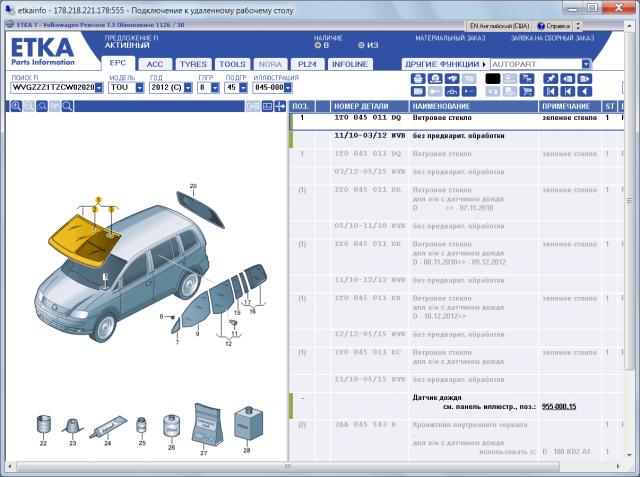Click the large magnifier in the illustration toolbar
This screenshot has width=640, height=477.
(x=68, y=106)
